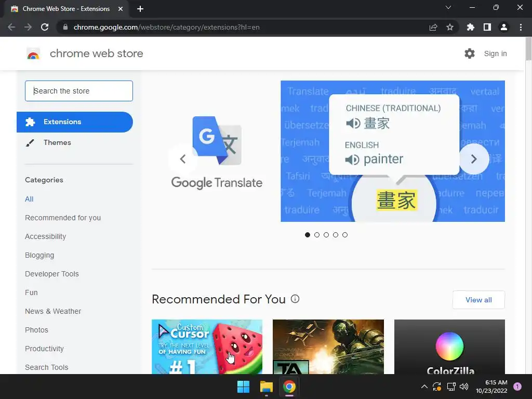Open the tab search chevron in title bar
532x399 pixels.
point(448,7)
